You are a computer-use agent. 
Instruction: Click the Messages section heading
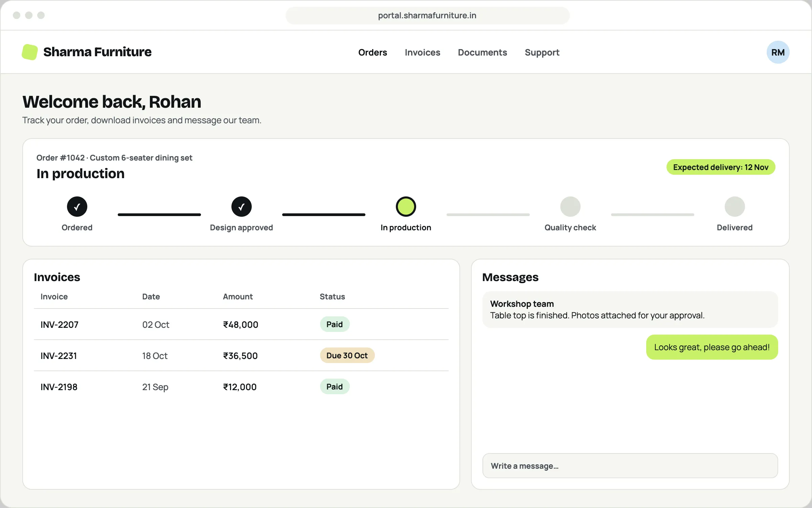tap(510, 277)
